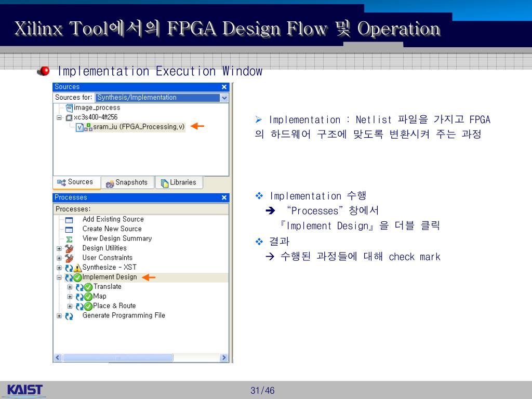
Task: Click green check mark of Map
Action: click(x=88, y=297)
